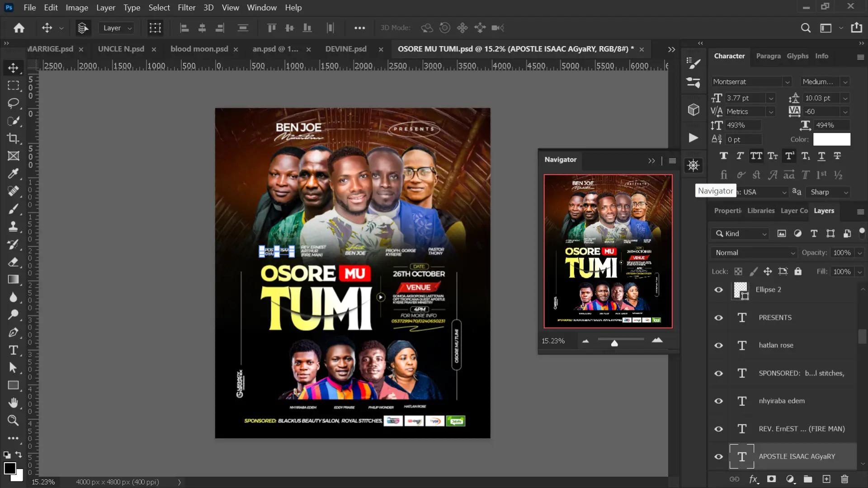Screen dimensions: 868x488
Task: Hide the PRESENTS text layer
Action: (718, 318)
